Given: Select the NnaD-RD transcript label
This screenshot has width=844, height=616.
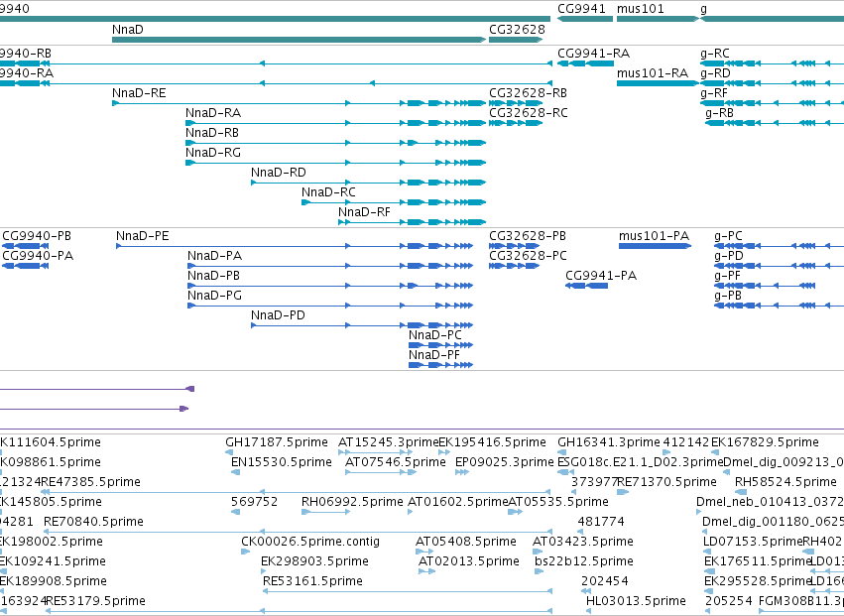Looking at the screenshot, I should [x=279, y=173].
